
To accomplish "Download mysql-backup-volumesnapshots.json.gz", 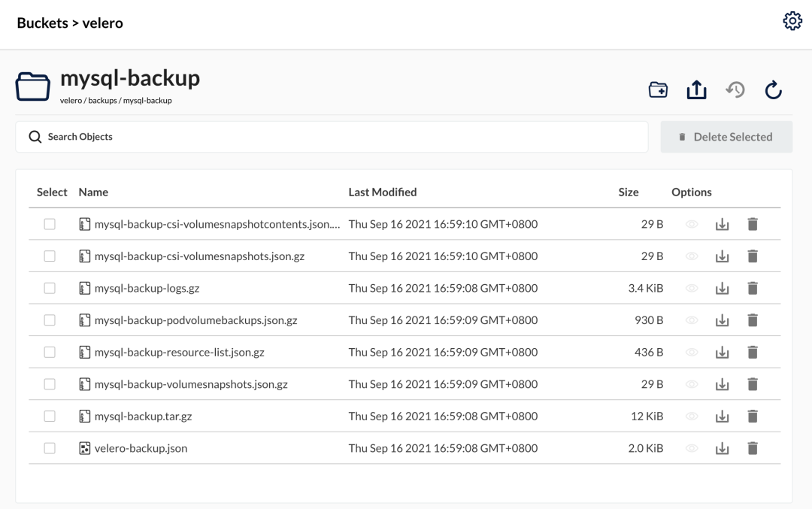I will (722, 384).
